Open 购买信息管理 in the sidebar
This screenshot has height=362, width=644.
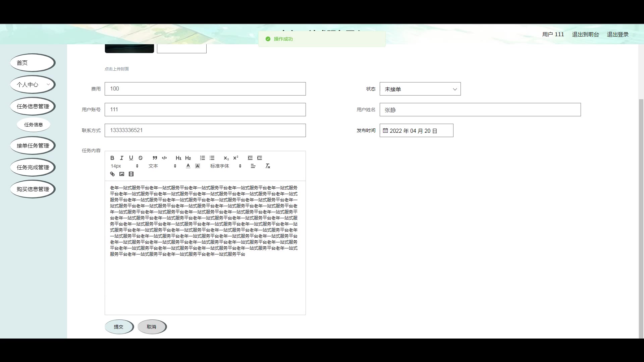[33, 189]
